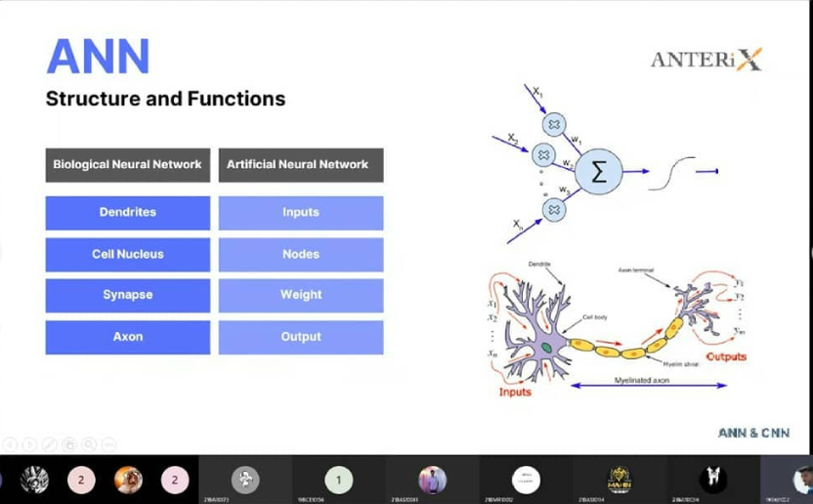
Task: Open the pen annotation tool icon
Action: pyautogui.click(x=49, y=444)
